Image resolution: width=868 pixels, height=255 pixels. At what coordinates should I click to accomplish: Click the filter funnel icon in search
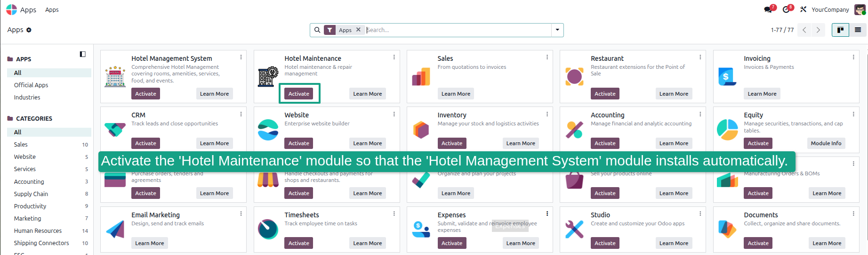click(330, 30)
